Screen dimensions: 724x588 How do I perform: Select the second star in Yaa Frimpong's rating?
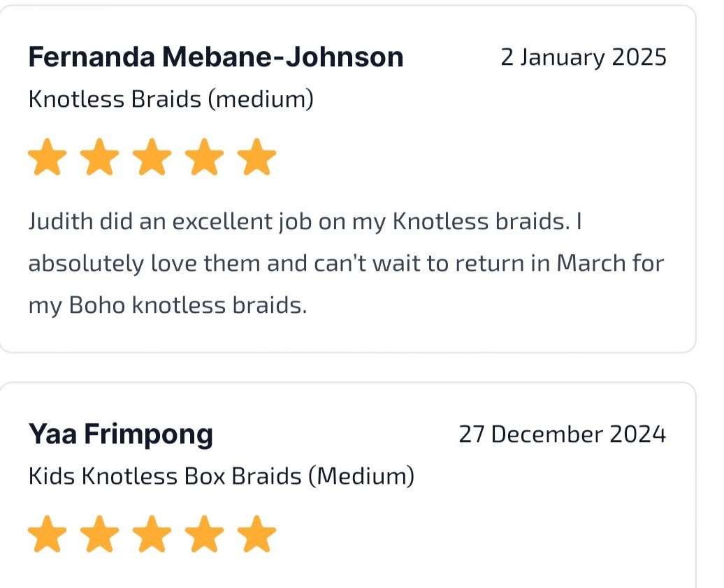[x=101, y=534]
